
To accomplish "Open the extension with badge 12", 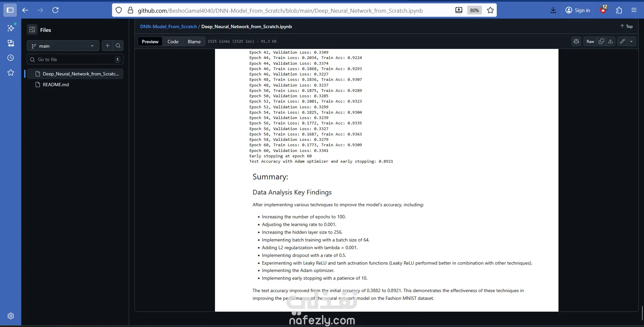I will (603, 9).
